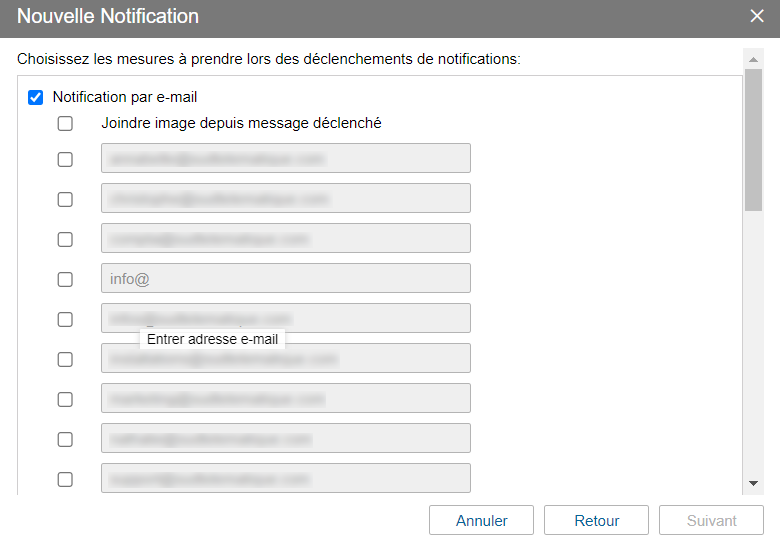
Task: Click the first blurred email field
Action: (x=286, y=158)
